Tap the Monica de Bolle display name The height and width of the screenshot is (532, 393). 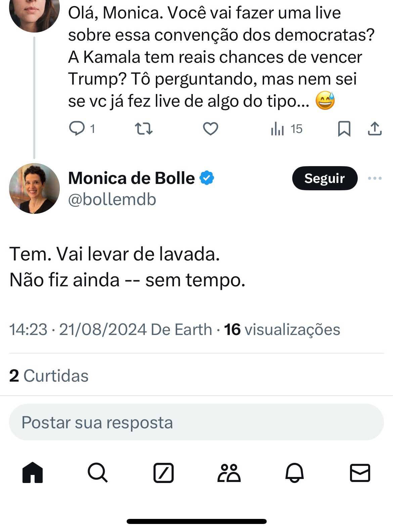(x=131, y=178)
